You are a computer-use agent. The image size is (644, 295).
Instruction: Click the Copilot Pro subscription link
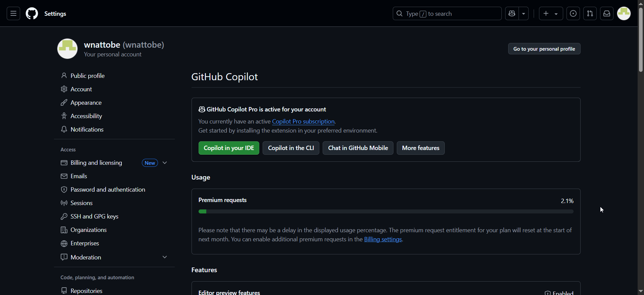pos(303,121)
